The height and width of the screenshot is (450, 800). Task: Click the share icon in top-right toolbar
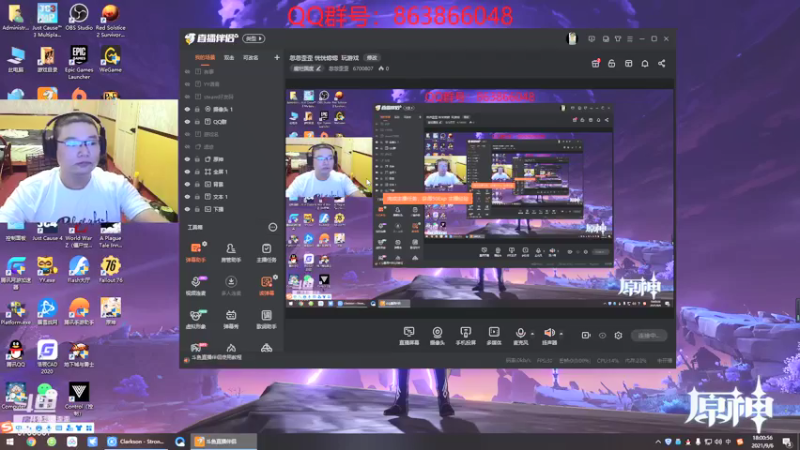[662, 63]
